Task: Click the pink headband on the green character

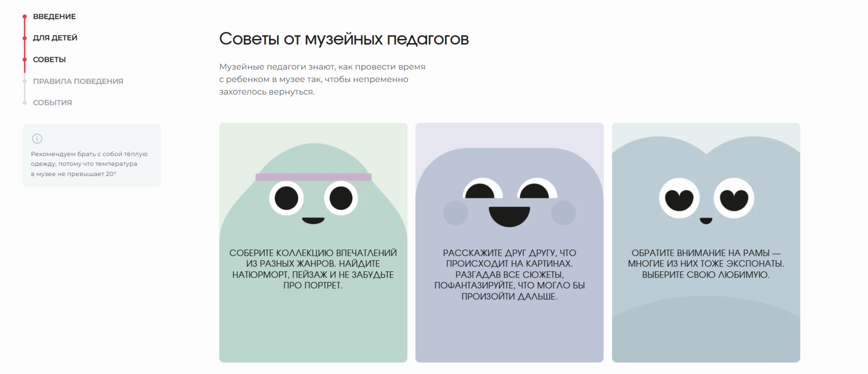Action: click(313, 177)
